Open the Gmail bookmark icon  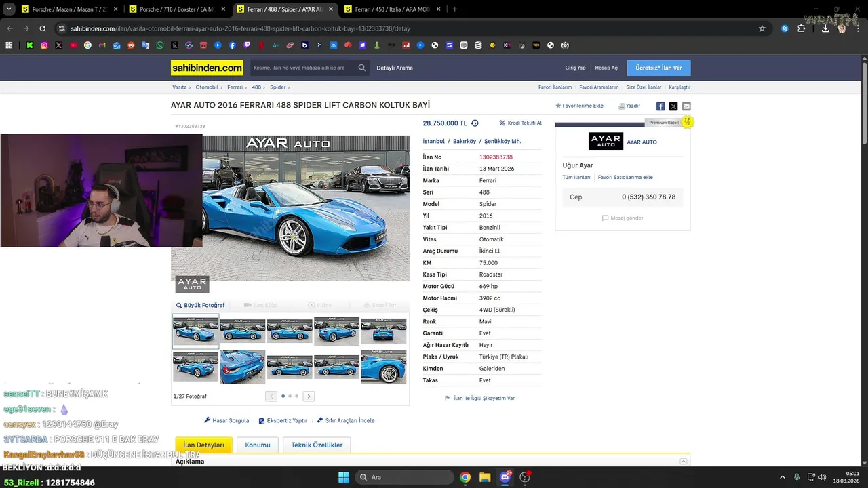tap(102, 45)
